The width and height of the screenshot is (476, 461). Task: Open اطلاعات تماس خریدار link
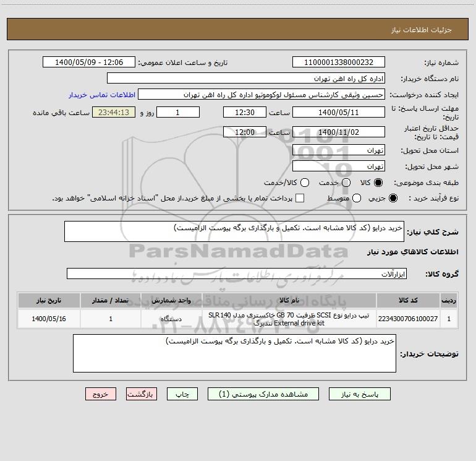pos(102,95)
